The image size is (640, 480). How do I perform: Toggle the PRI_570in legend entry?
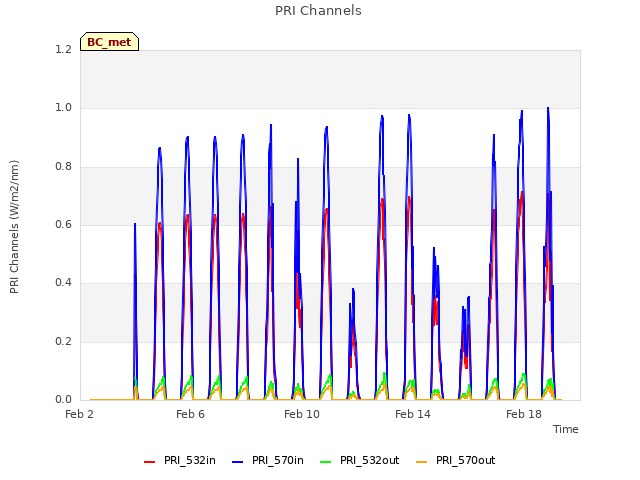(x=268, y=461)
